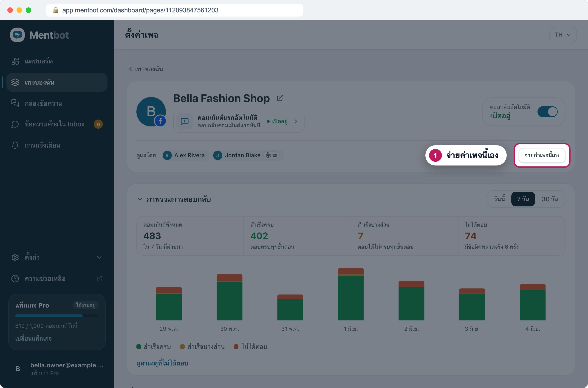Click the comment-plus icon in คอมเมนต์แรกอัตโนมัติ card
This screenshot has width=588, height=388.
click(185, 121)
